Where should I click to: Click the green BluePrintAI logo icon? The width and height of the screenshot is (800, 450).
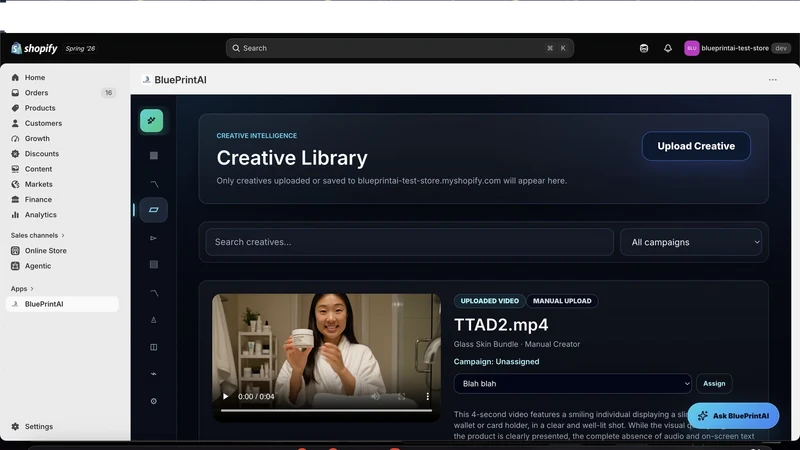tap(152, 121)
